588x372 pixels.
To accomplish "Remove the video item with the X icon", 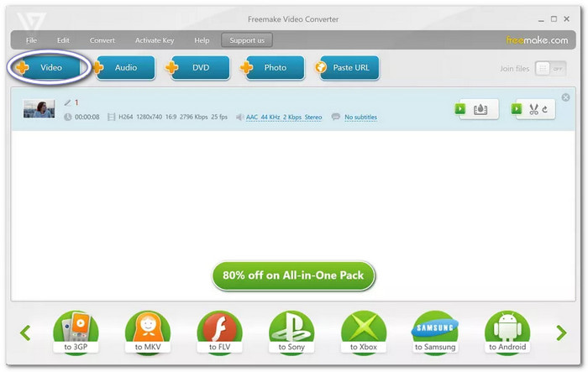I will [565, 97].
